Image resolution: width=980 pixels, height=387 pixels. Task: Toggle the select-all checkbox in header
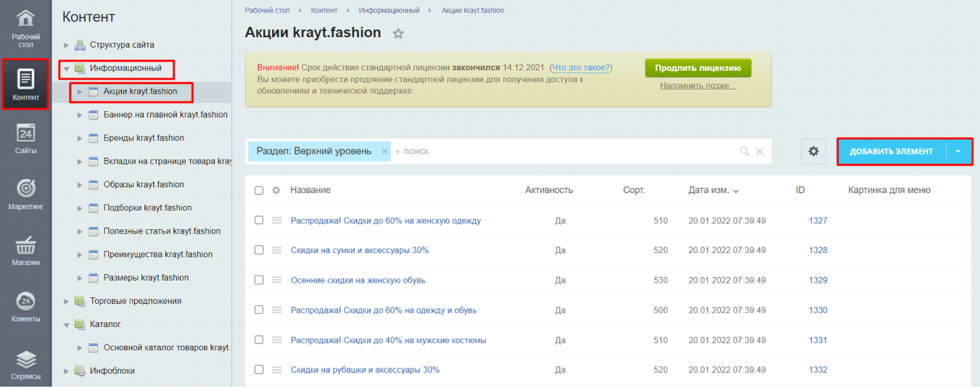[x=259, y=191]
